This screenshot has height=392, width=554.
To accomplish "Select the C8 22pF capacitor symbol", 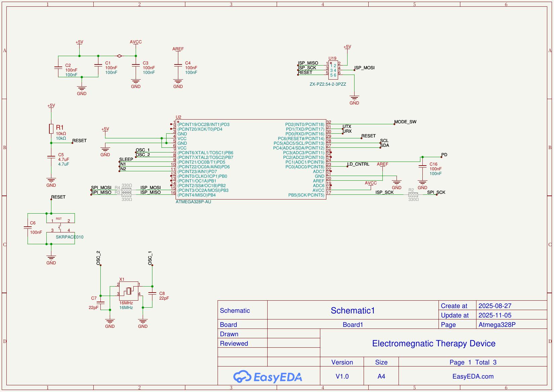I will pos(152,293).
